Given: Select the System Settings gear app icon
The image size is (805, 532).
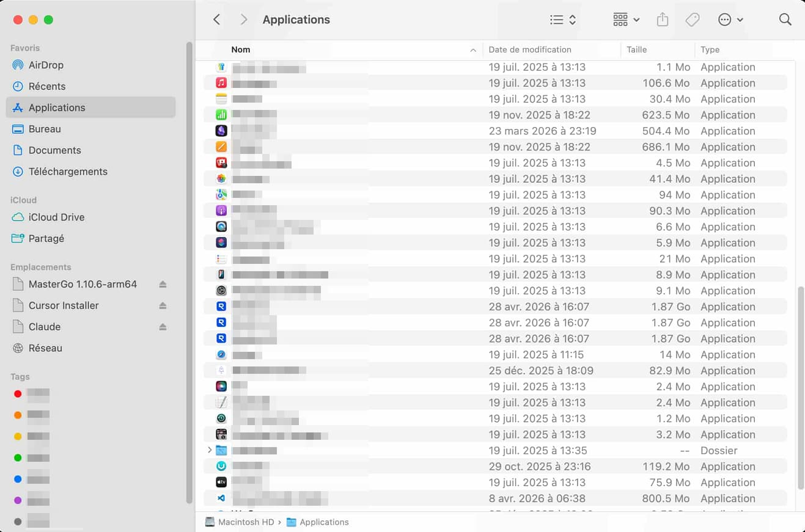Looking at the screenshot, I should click(x=221, y=291).
